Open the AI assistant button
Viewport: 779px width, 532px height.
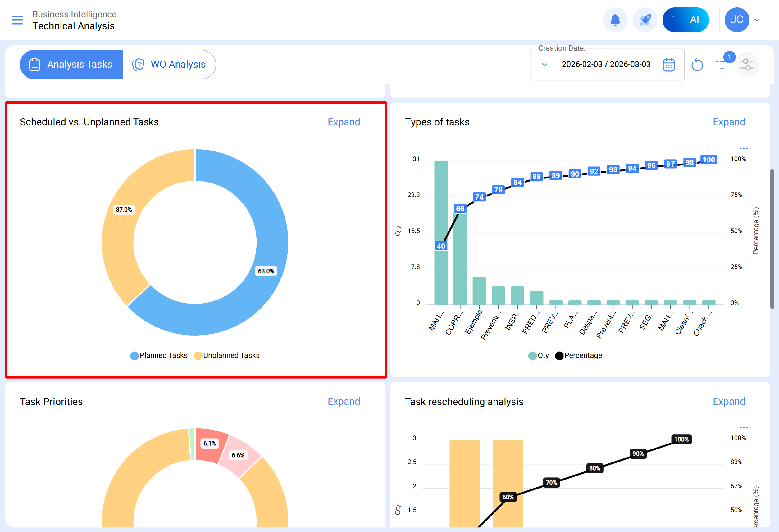coord(686,20)
